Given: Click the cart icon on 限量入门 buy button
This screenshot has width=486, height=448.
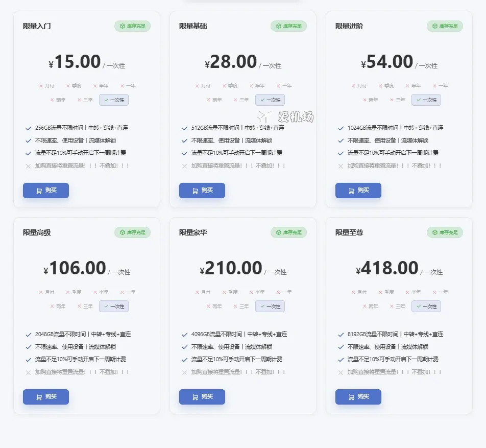Looking at the screenshot, I should (x=39, y=191).
